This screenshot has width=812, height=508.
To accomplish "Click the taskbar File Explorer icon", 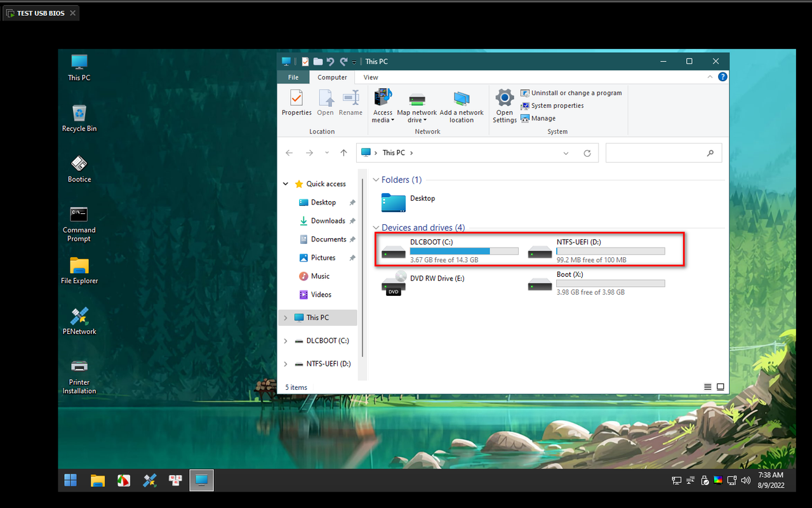I will (x=97, y=480).
